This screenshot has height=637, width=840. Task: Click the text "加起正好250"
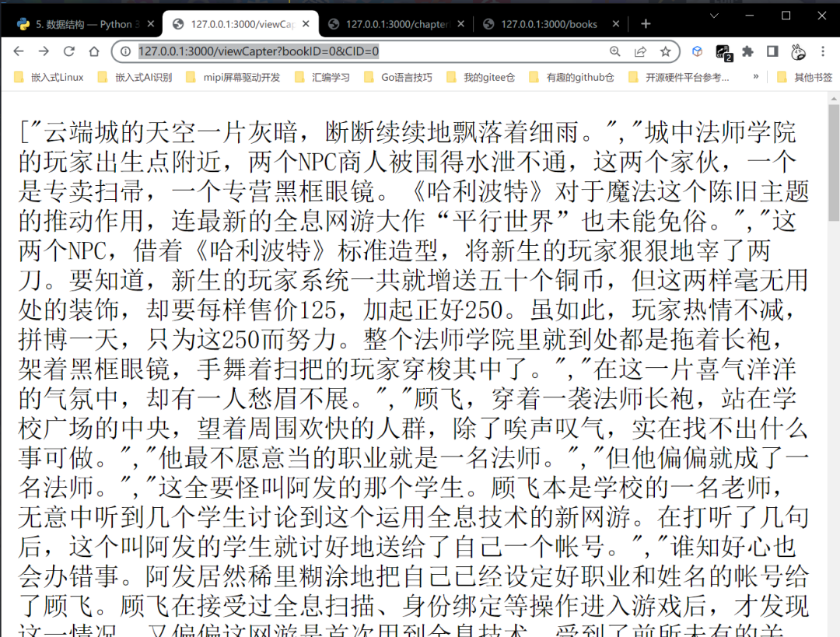433,310
